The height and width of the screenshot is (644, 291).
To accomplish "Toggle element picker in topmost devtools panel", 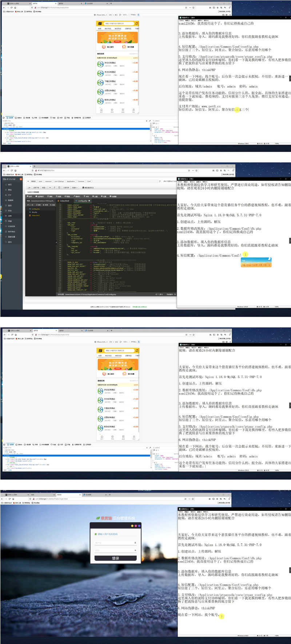I will tap(4, 118).
